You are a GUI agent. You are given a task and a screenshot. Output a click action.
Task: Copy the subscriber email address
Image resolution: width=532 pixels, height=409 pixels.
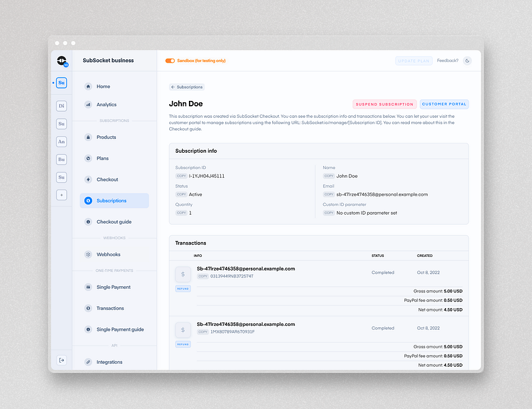(329, 194)
